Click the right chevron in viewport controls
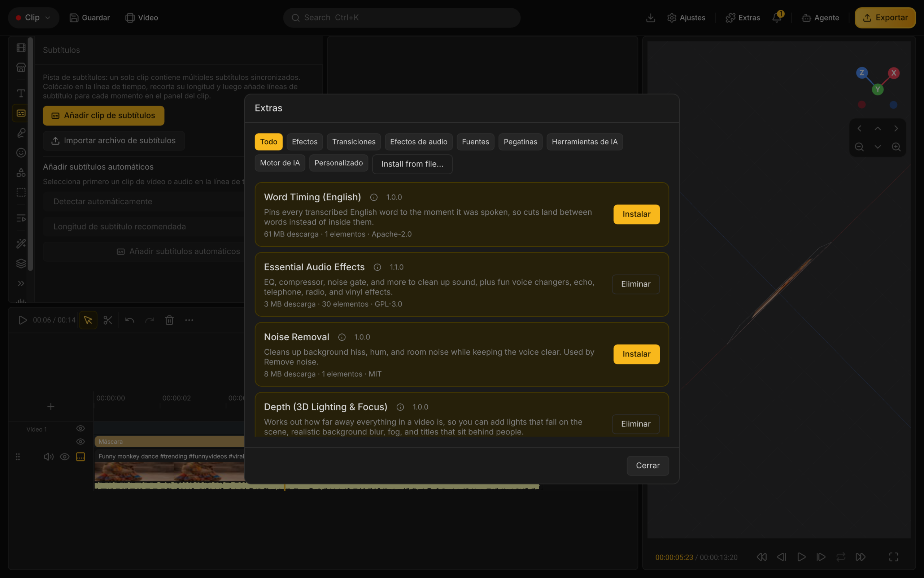 pyautogui.click(x=896, y=128)
